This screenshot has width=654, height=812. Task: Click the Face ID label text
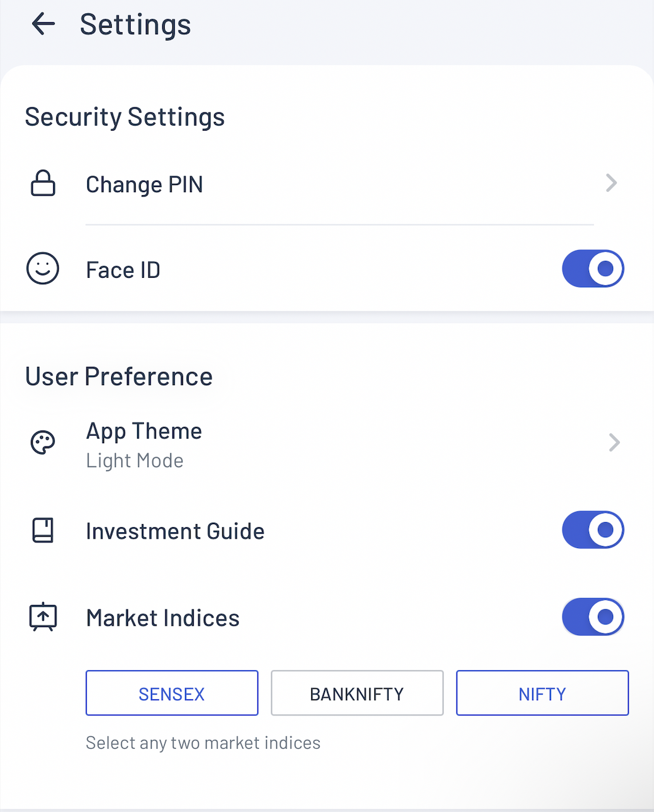tap(123, 270)
